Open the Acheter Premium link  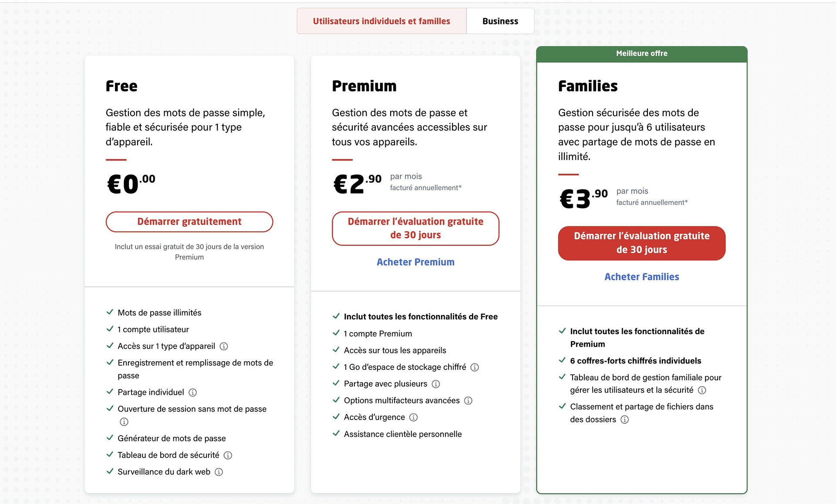pos(415,262)
